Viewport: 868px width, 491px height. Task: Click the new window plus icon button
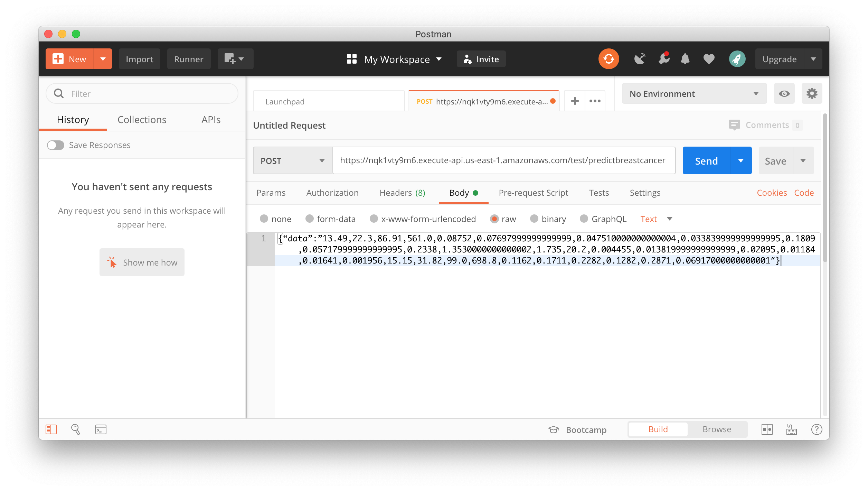point(235,59)
